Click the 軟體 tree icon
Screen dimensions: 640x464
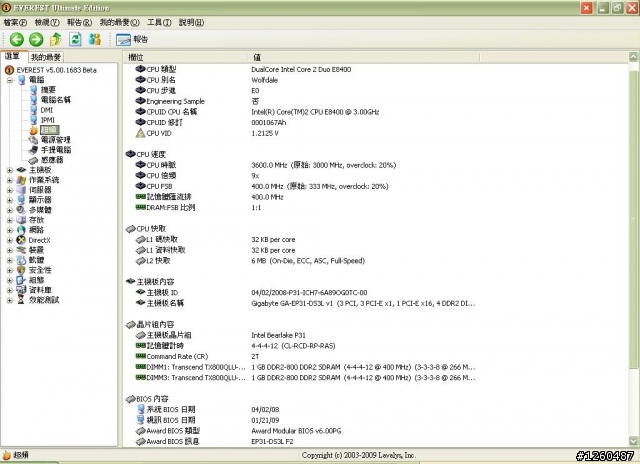tap(21, 260)
